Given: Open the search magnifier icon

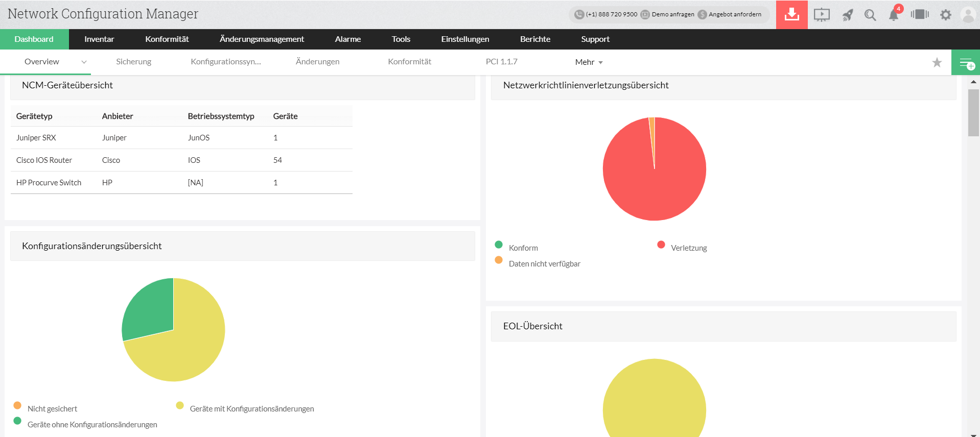Looking at the screenshot, I should click(870, 15).
